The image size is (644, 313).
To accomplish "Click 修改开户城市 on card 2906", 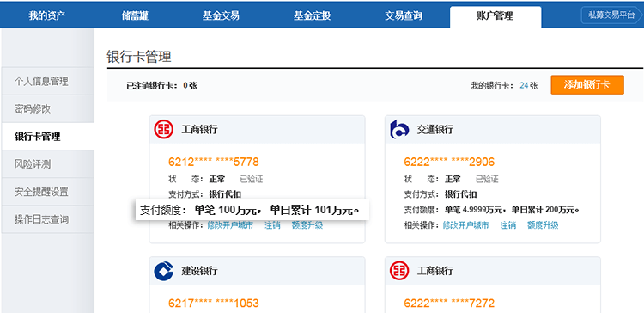I will tap(465, 225).
